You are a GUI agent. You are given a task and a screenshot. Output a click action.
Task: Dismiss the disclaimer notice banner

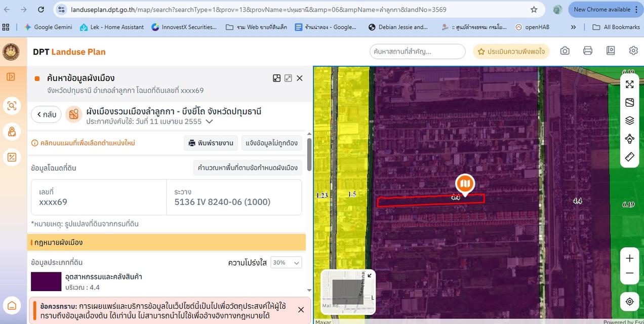tap(301, 309)
